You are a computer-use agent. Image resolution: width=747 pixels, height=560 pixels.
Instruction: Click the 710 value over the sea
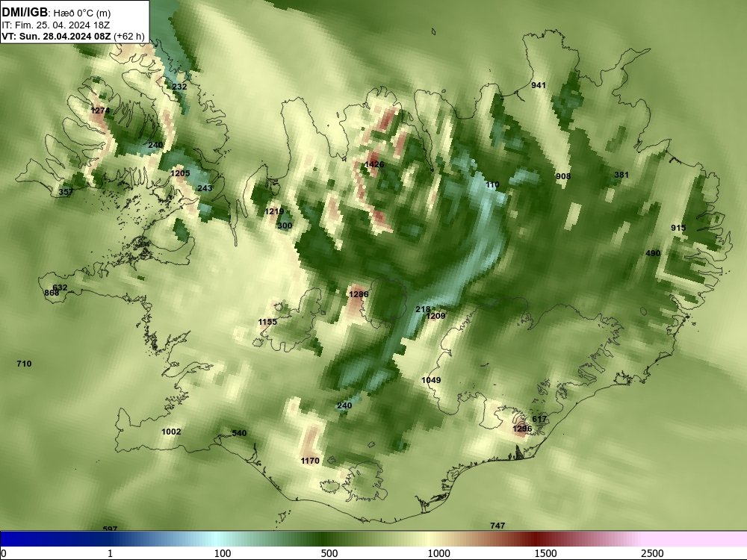[24, 364]
